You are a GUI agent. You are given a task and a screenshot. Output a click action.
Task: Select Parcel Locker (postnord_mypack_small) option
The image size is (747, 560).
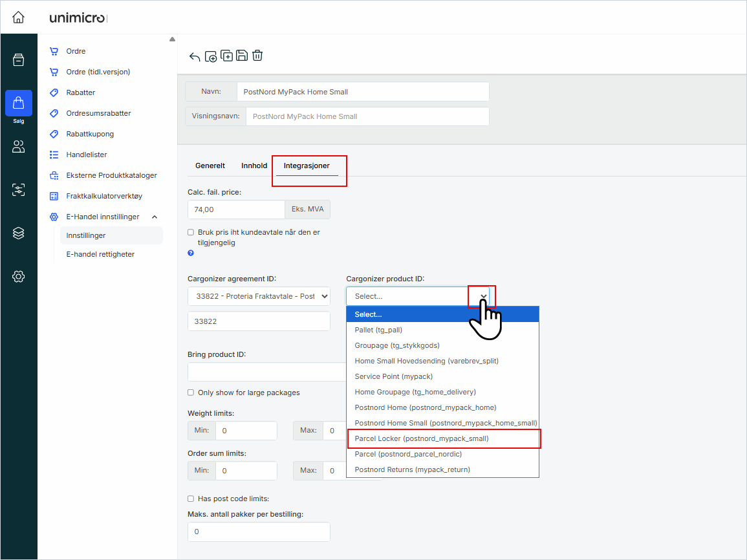[443, 438]
